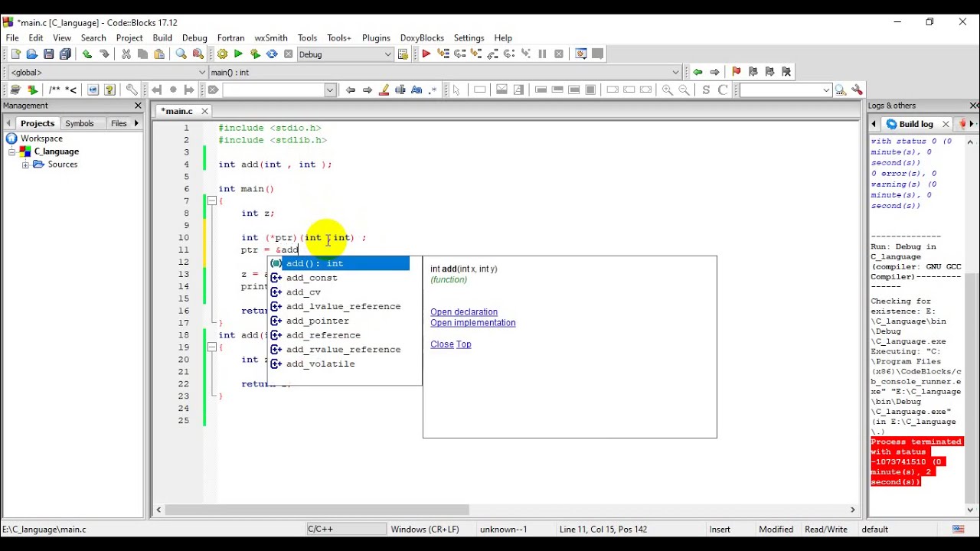The image size is (980, 551).
Task: Switch to the Symbols tab
Action: (x=80, y=123)
